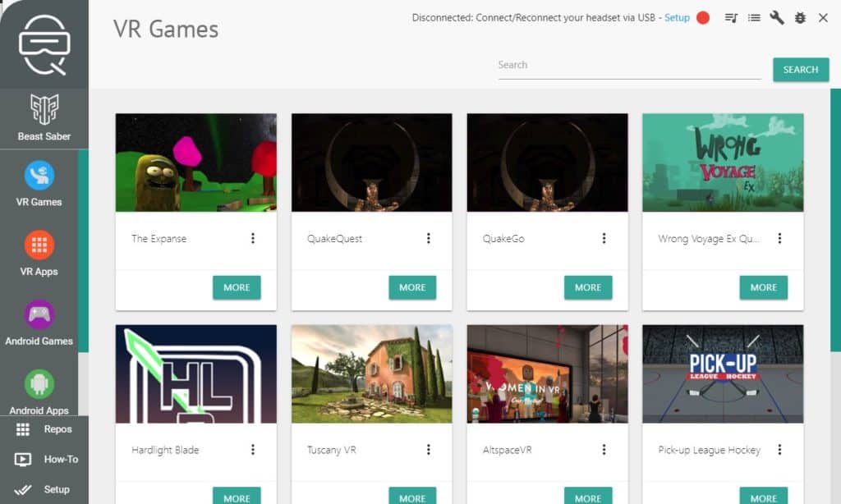841x504 pixels.
Task: Close the application window
Action: (823, 18)
